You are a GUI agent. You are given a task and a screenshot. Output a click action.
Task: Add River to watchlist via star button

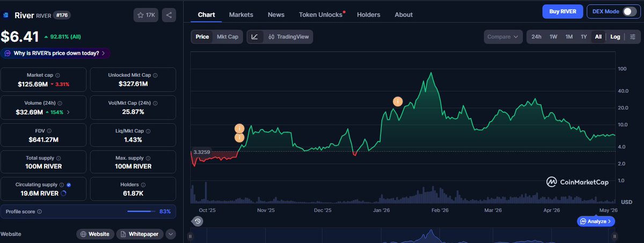[x=146, y=15]
